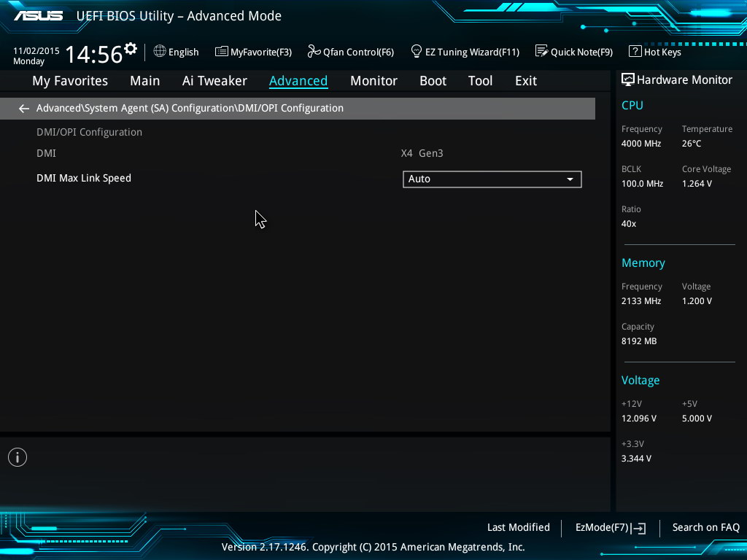Open Qfan Control fan icon
This screenshot has width=747, height=560.
click(314, 51)
